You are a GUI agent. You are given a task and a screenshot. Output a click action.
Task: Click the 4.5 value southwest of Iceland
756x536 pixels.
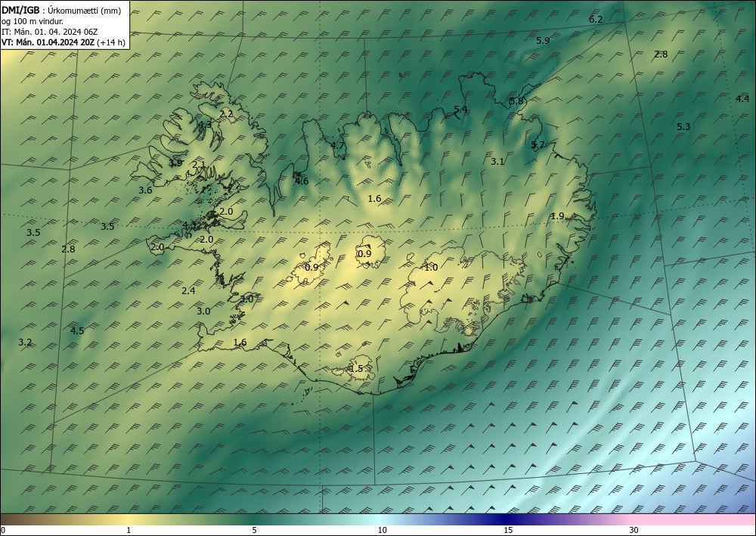click(x=77, y=330)
